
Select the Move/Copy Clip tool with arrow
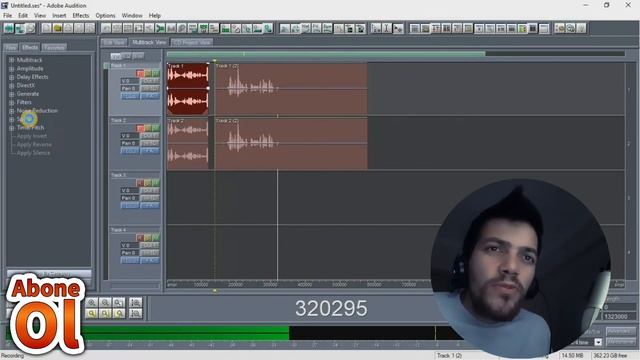(x=398, y=28)
